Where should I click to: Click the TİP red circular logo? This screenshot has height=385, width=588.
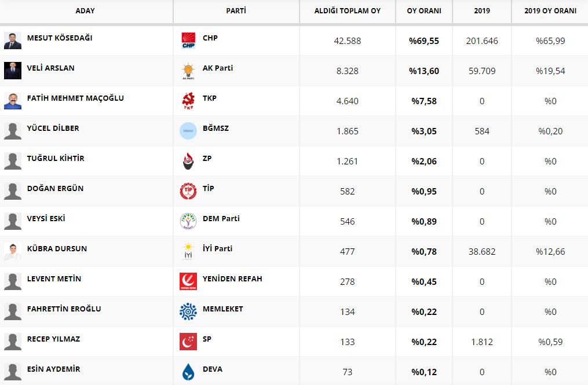[x=188, y=191]
